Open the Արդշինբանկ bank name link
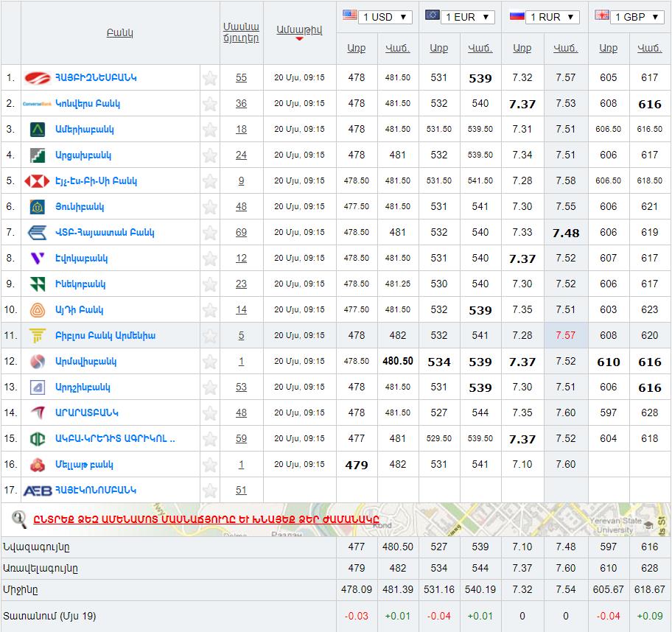672x632 pixels. pyautogui.click(x=83, y=387)
